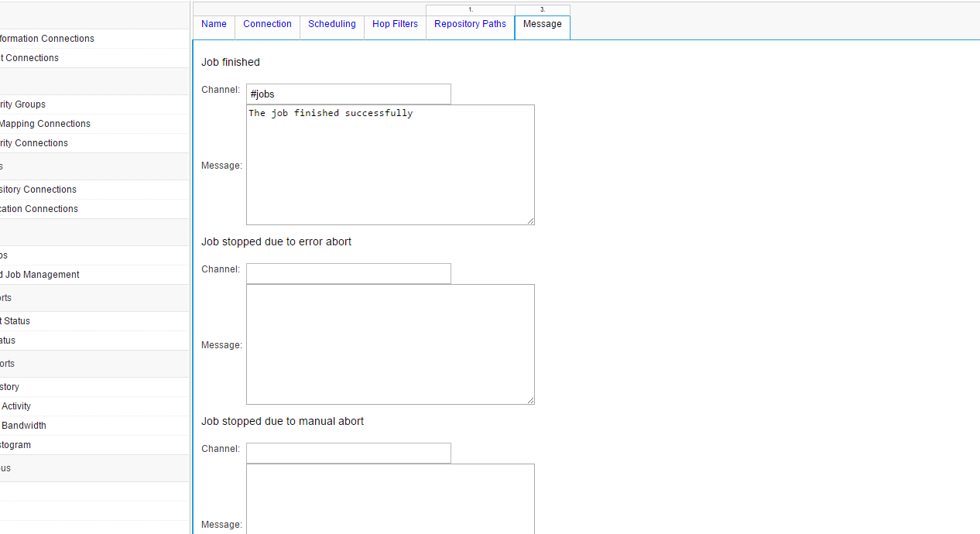The width and height of the screenshot is (980, 534).
Task: Open Mapping Connections in the sidebar
Action: coord(45,124)
